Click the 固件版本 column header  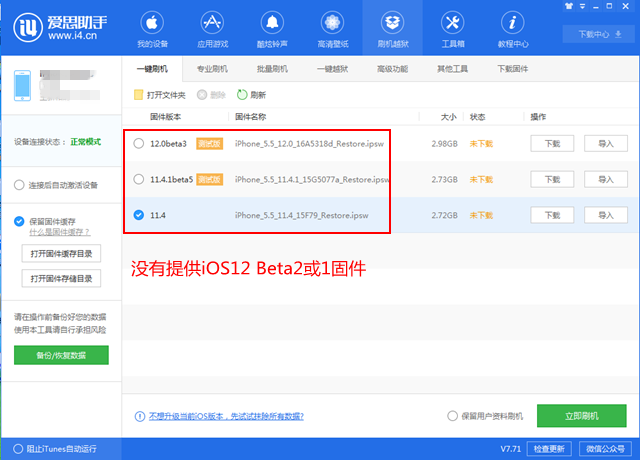(x=165, y=117)
